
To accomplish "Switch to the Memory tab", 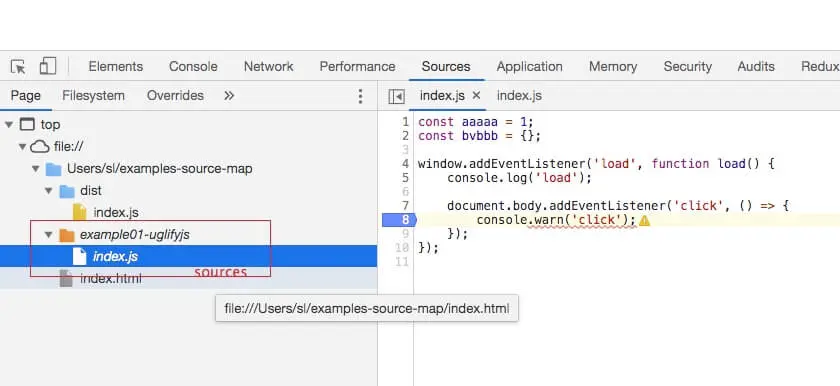I will point(613,66).
